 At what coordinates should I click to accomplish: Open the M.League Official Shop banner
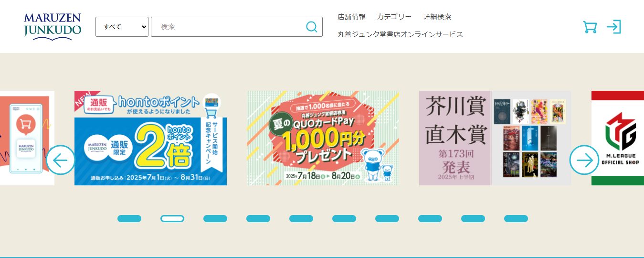point(618,138)
